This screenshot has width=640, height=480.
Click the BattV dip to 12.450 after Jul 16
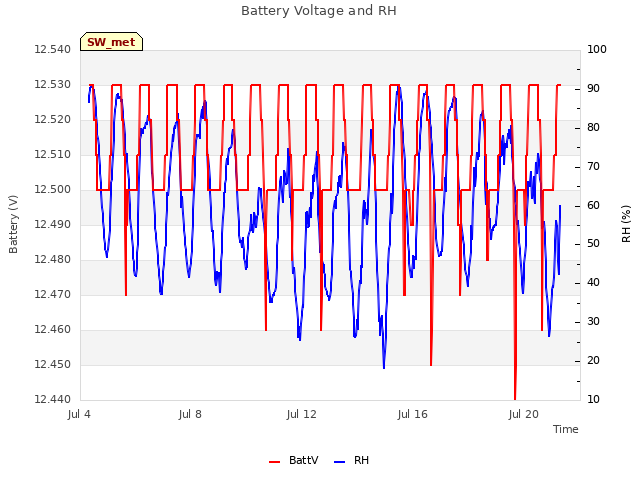[431, 364]
